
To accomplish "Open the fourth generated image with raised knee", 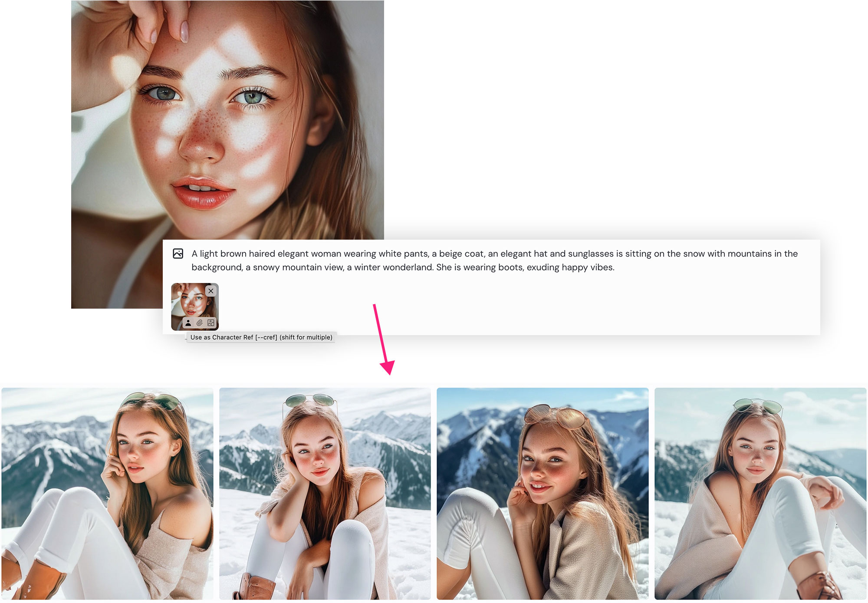I will point(760,494).
